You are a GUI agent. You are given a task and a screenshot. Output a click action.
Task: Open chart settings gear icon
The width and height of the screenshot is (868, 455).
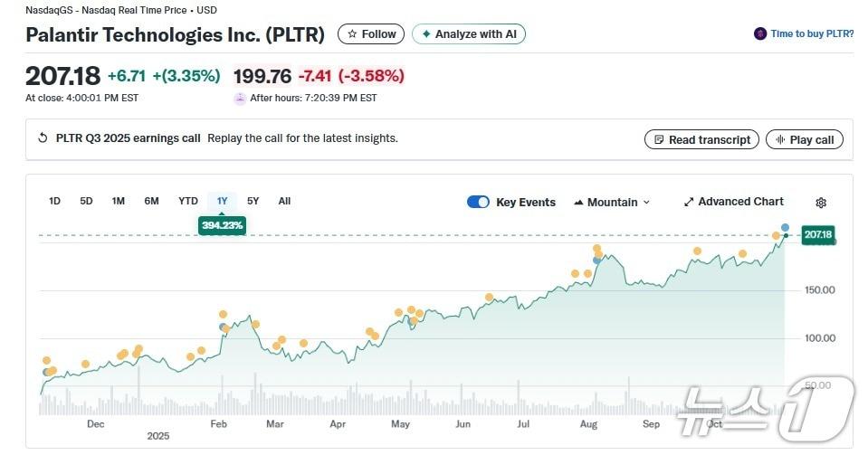pyautogui.click(x=821, y=203)
